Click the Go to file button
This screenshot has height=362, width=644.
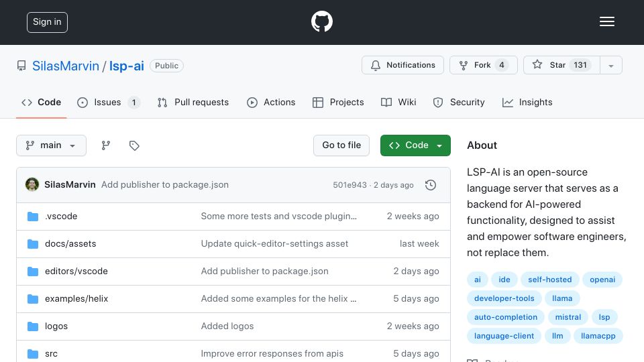341,145
